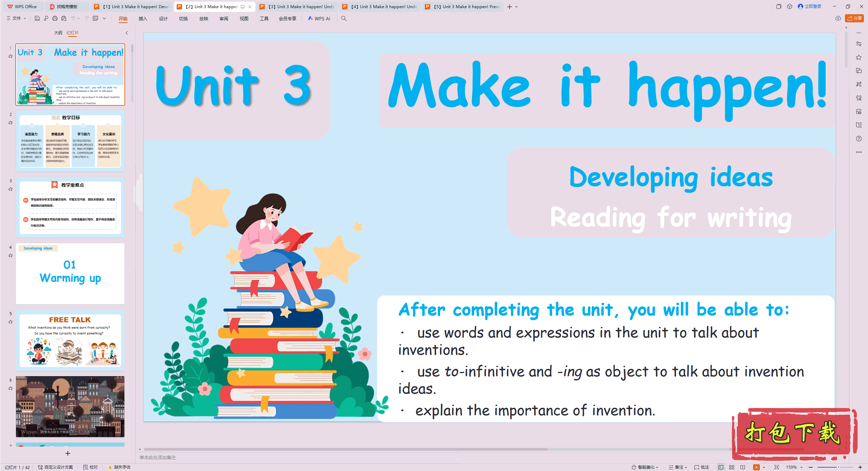Click the WPS AI button
Viewport: 868px width, 471px height.
pos(319,18)
